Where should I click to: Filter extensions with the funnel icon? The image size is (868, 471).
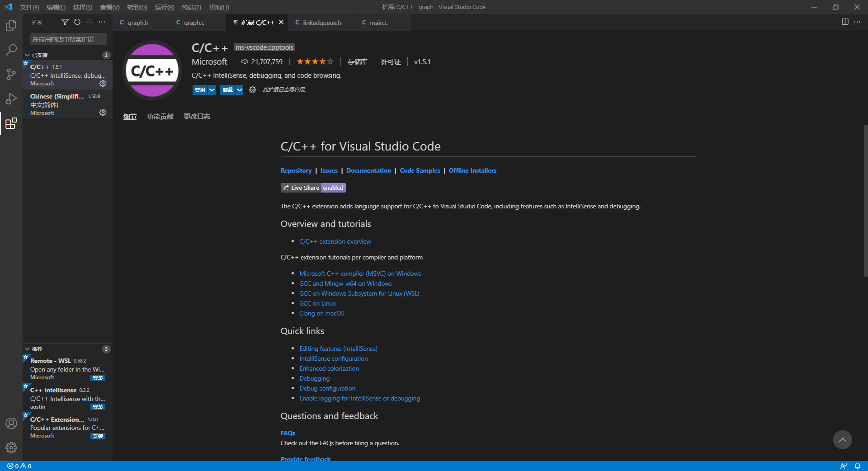click(x=65, y=22)
